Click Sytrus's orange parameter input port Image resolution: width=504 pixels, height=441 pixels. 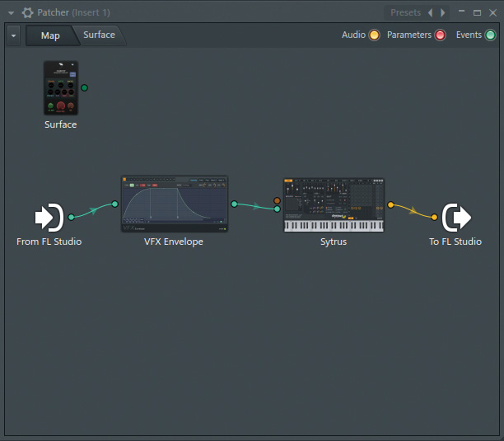click(277, 201)
